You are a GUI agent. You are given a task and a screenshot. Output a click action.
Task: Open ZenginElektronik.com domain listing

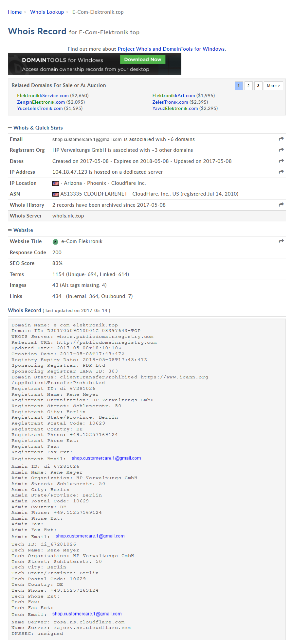pos(41,102)
